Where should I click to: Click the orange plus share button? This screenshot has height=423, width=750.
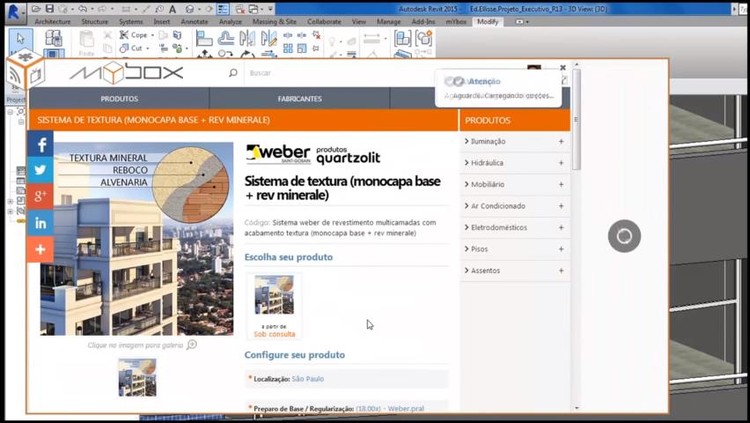[40, 249]
